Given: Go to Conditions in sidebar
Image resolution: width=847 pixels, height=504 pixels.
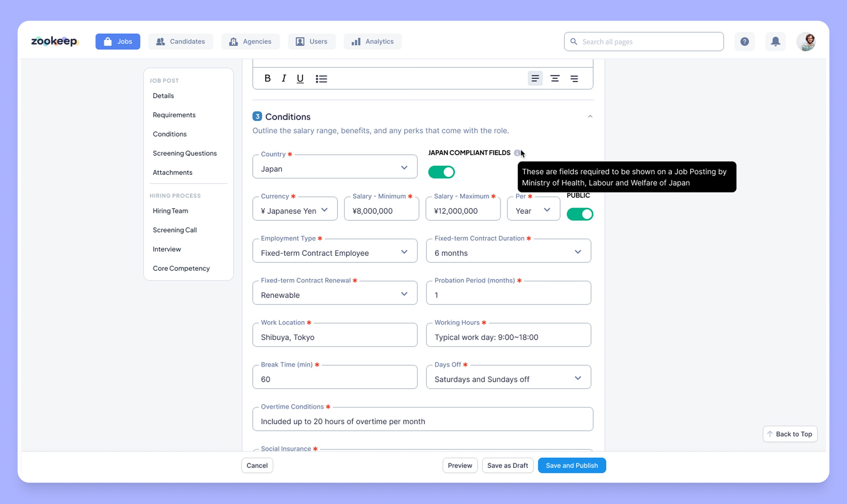Looking at the screenshot, I should pos(170,134).
